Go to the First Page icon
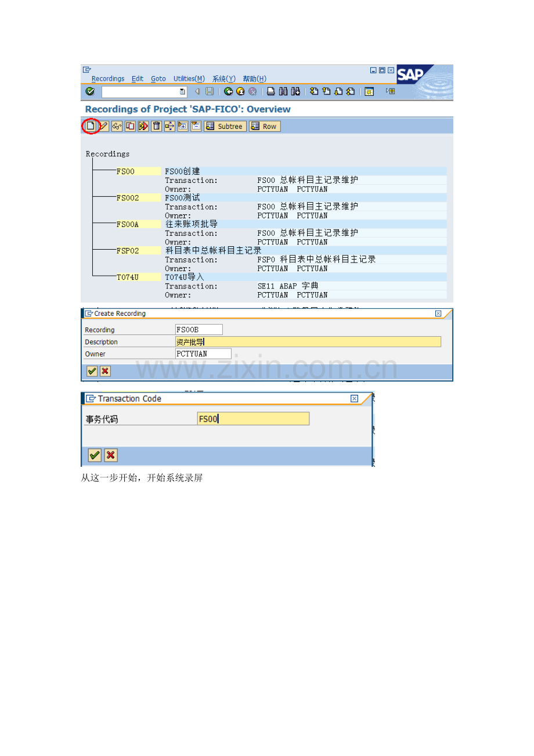 coord(314,92)
